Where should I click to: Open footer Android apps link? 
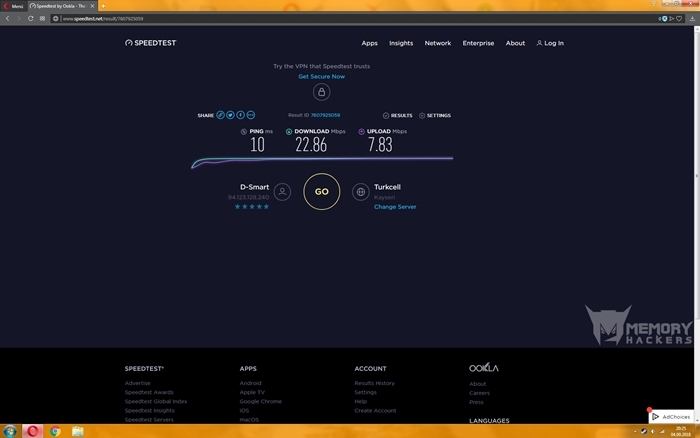pos(250,383)
